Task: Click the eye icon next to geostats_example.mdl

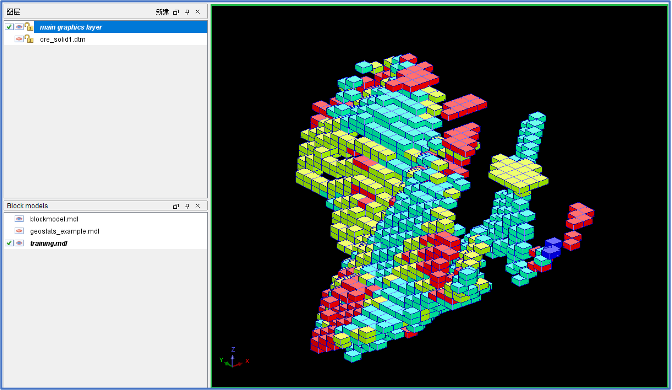Action: pyautogui.click(x=19, y=231)
